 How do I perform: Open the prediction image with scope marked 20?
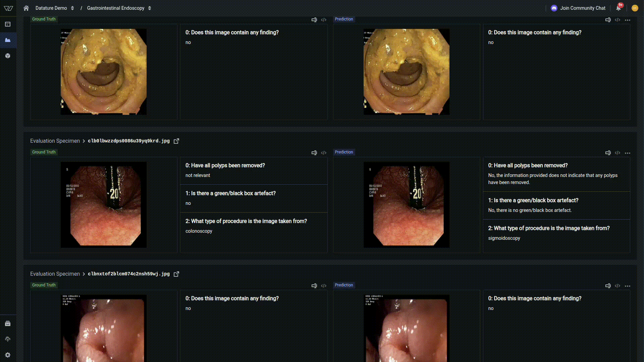click(x=407, y=205)
